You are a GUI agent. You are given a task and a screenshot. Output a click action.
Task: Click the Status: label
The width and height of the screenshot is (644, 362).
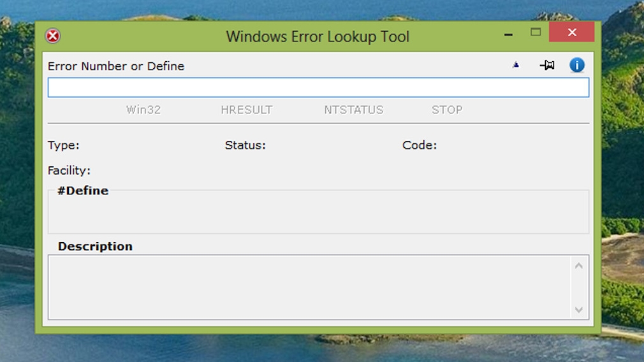(x=245, y=145)
